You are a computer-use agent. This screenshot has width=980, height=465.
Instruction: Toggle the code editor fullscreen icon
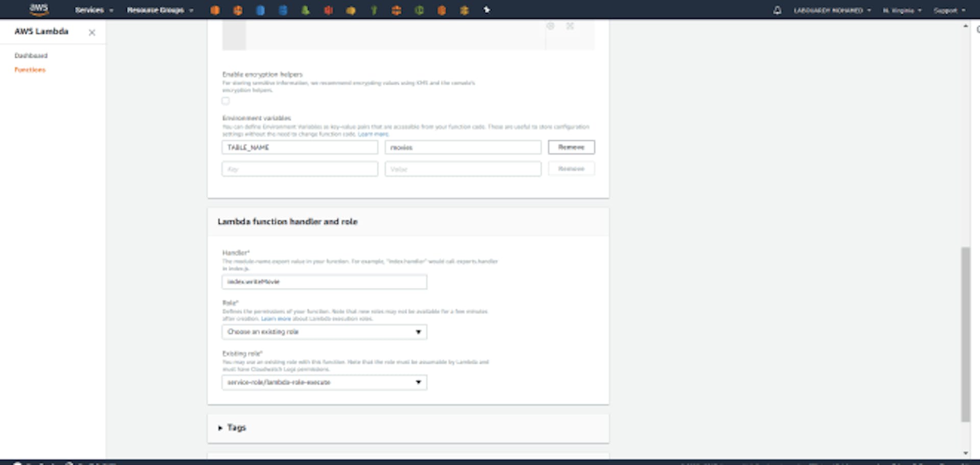tap(570, 26)
